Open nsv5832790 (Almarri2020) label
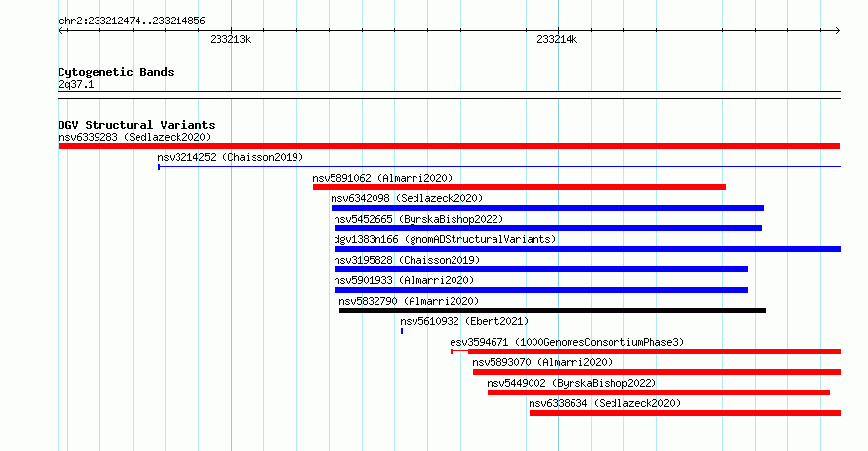Image resolution: width=868 pixels, height=451 pixels. (x=409, y=301)
